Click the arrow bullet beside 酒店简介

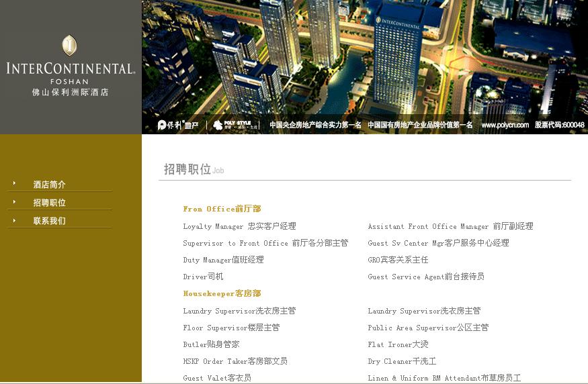click(14, 183)
